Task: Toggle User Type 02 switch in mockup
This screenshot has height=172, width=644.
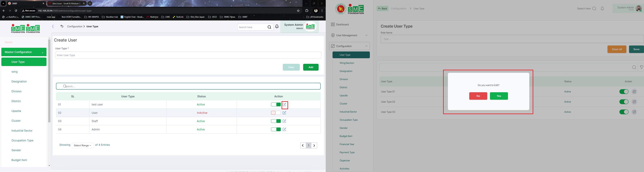Action: [624, 102]
